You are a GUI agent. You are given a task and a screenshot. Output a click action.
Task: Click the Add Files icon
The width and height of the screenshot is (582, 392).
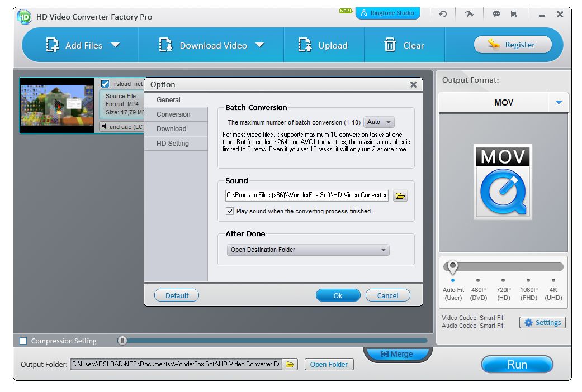(x=53, y=45)
